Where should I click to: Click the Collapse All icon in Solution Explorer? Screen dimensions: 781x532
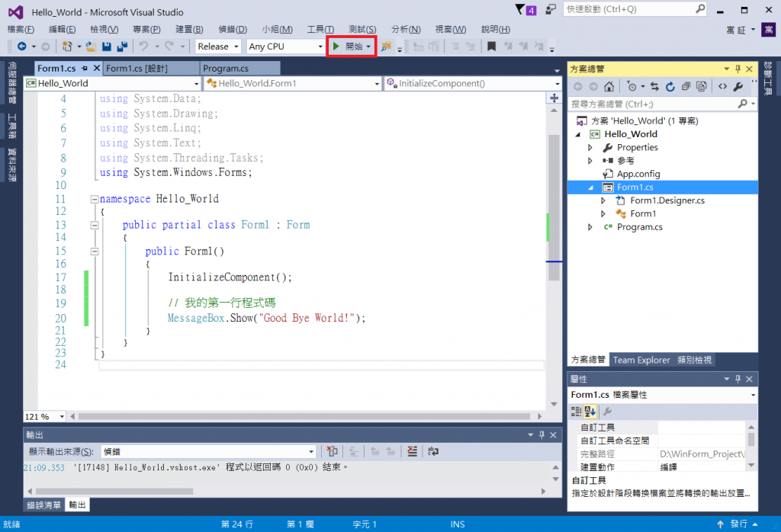click(x=686, y=86)
